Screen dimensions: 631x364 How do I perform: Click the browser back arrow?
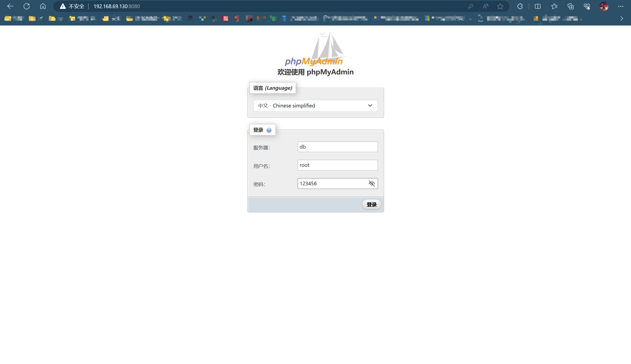coord(10,6)
